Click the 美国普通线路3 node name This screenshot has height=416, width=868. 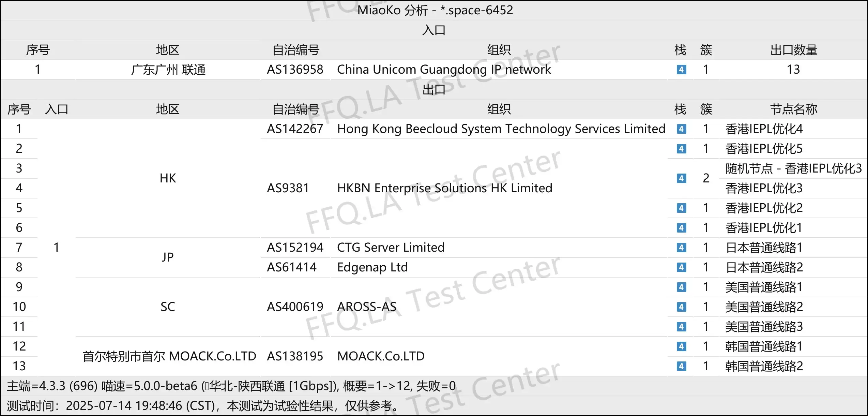pos(764,327)
